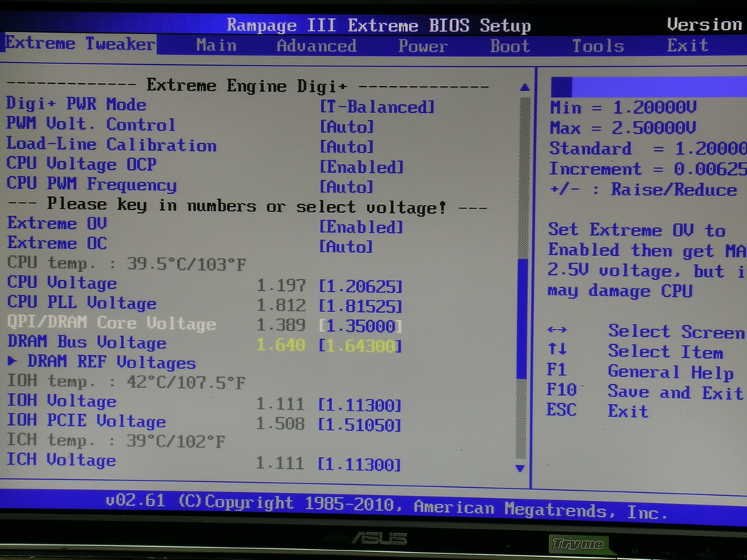Click Max = 2.50000V help text
The image size is (747, 560).
coord(623,128)
